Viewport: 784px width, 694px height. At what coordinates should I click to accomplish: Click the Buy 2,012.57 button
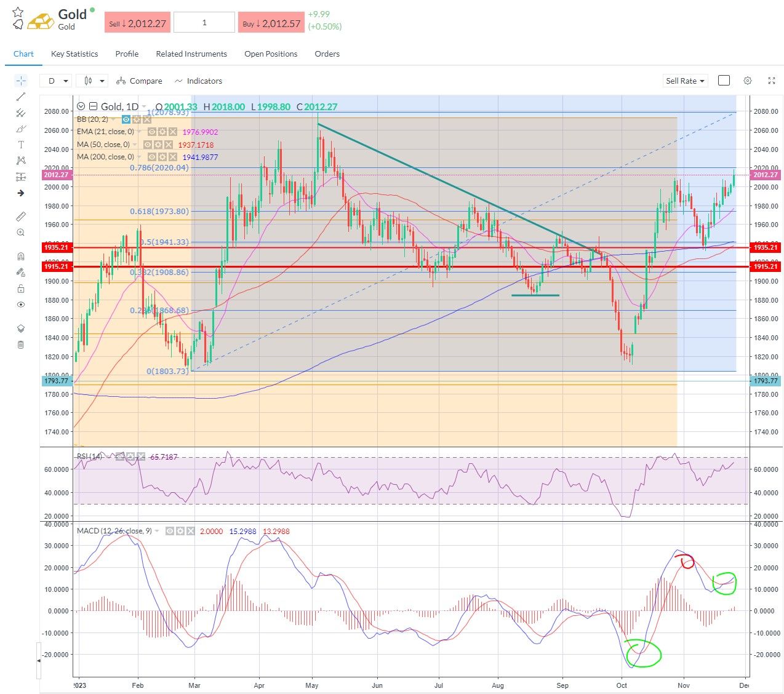[x=271, y=23]
